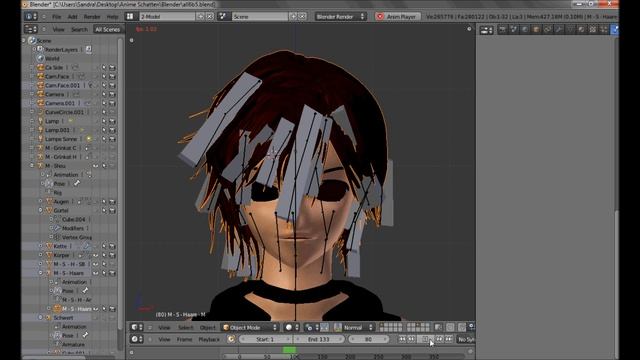
Task: Toggle the 3D manipulator widget icon
Action: point(324,327)
